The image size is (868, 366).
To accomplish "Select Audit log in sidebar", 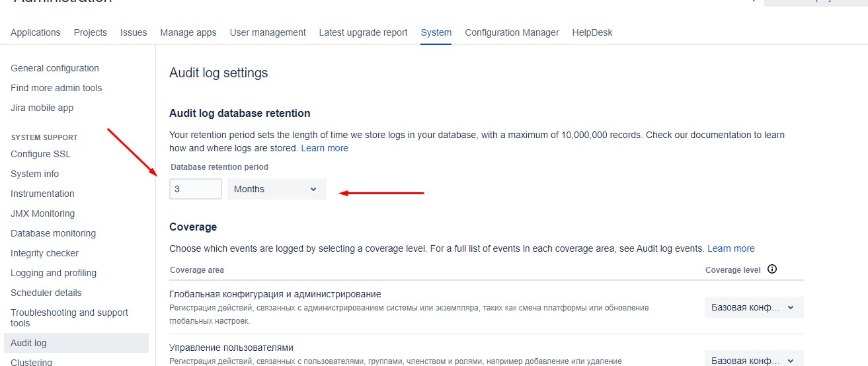I will (76, 343).
